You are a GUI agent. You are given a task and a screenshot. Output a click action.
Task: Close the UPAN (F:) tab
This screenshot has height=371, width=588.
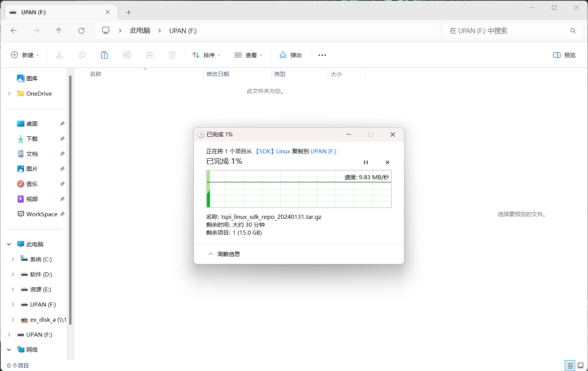point(108,12)
